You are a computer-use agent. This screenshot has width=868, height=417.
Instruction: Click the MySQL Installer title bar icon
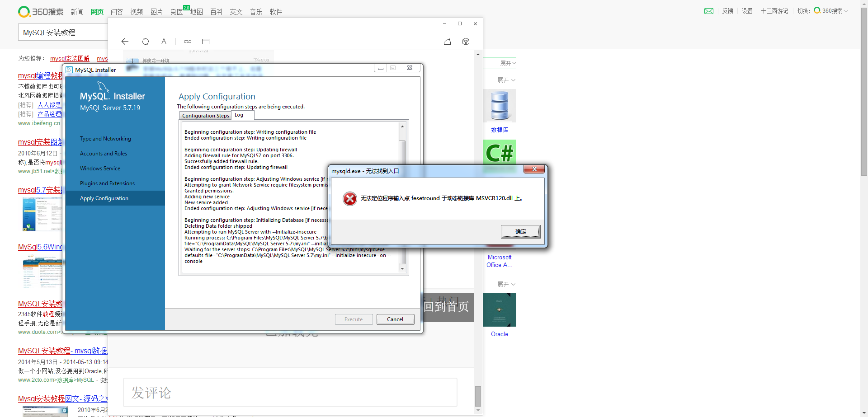(x=69, y=70)
